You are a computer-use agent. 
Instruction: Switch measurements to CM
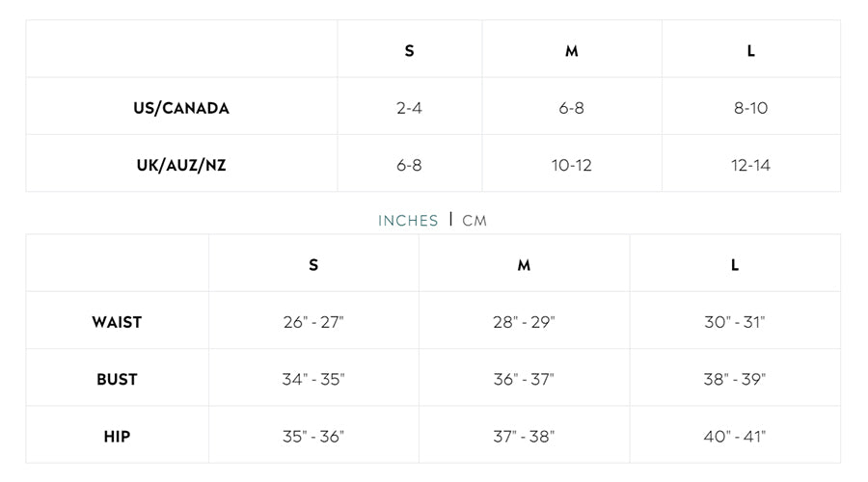pos(475,221)
